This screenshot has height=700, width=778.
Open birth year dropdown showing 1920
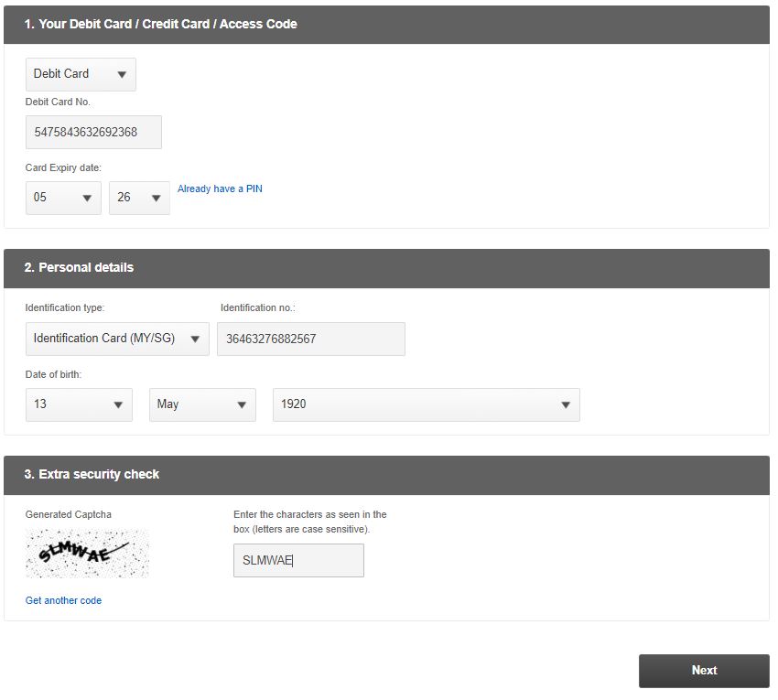coord(426,404)
